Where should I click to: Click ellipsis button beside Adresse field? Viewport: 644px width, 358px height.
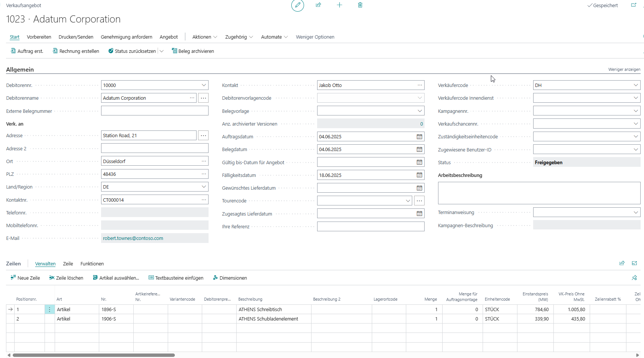coord(203,135)
